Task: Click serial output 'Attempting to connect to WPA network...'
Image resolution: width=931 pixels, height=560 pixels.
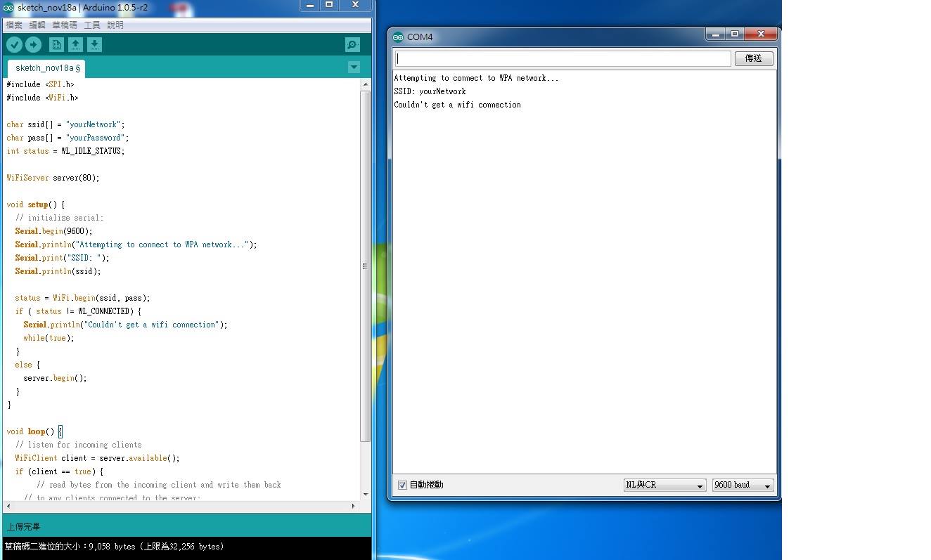Action: tap(476, 78)
